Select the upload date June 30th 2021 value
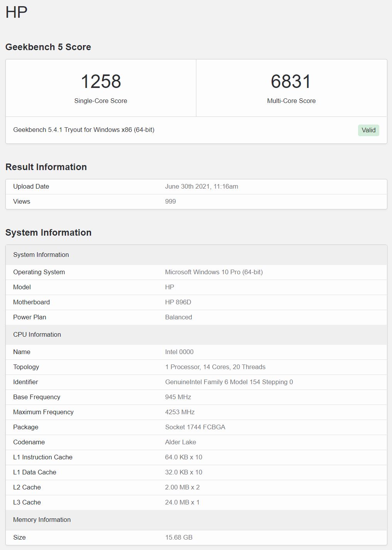 coord(201,186)
